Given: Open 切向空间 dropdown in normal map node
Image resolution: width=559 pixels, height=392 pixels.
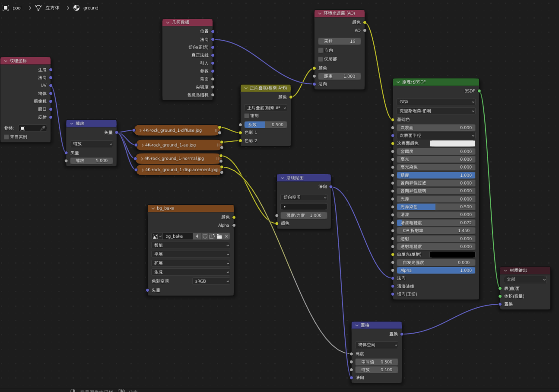Looking at the screenshot, I should coord(304,198).
